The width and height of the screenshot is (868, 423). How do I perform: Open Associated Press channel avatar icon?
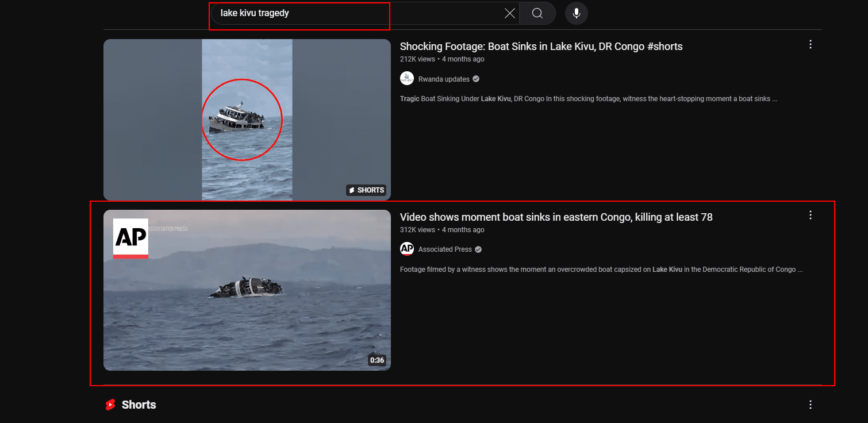point(407,249)
